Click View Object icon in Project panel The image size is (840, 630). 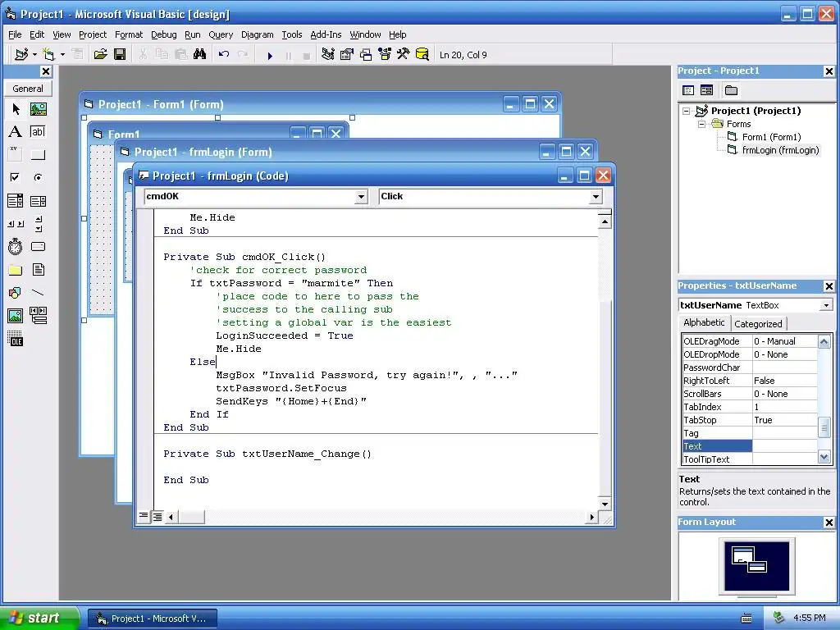(706, 90)
